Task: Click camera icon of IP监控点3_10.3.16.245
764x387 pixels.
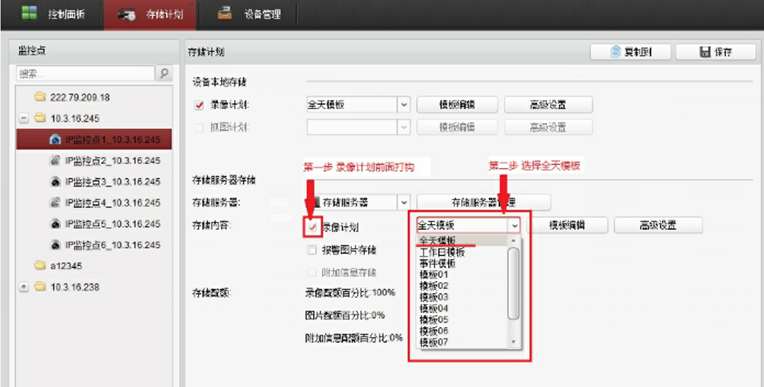Action: tap(56, 182)
